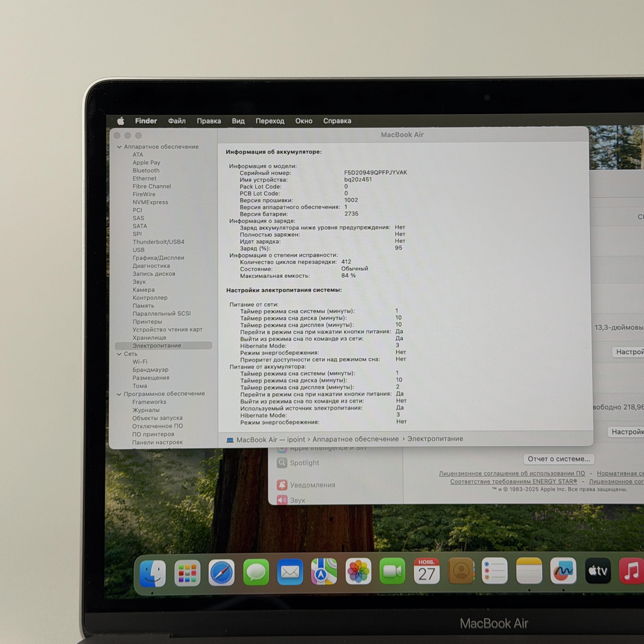The image size is (644, 644).
Task: Collapse the Сеть tree section
Action: pyautogui.click(x=119, y=354)
